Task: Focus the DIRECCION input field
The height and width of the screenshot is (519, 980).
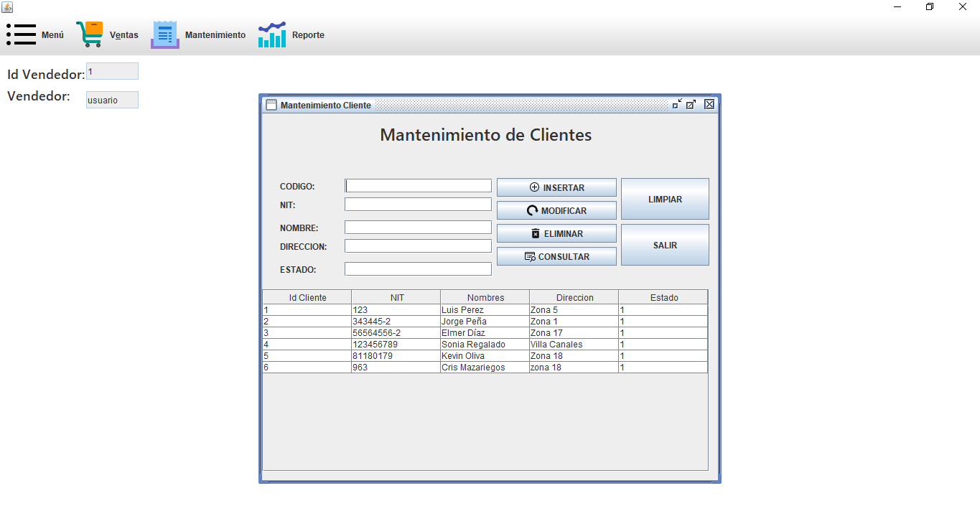Action: tap(418, 245)
